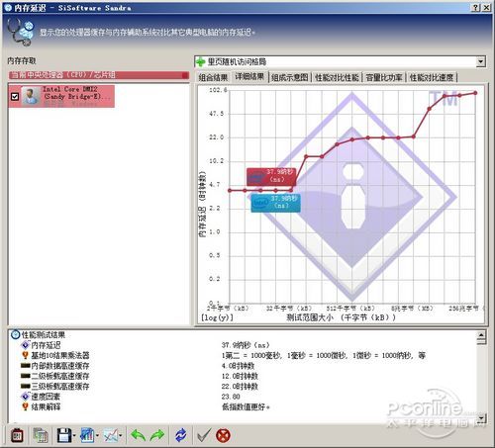Click the copy results icon in toolbar
This screenshot has height=448, width=495.
tap(41, 435)
